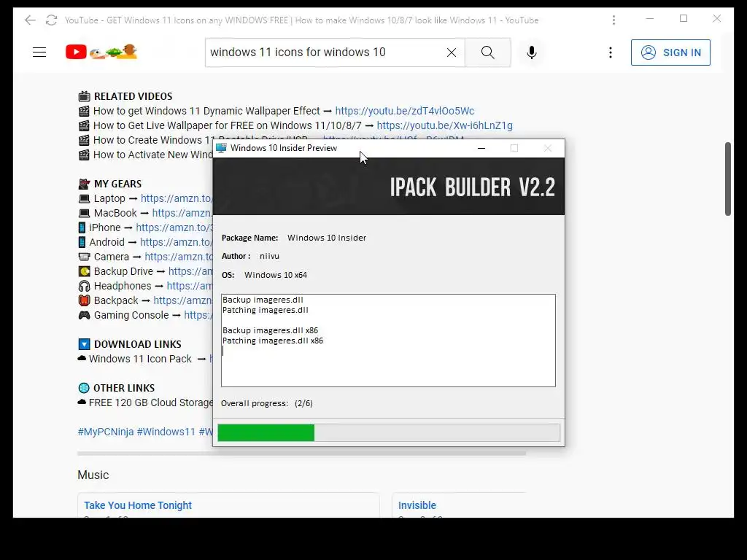Click the OTHER LINKS heading
This screenshot has height=560, width=747.
click(124, 388)
